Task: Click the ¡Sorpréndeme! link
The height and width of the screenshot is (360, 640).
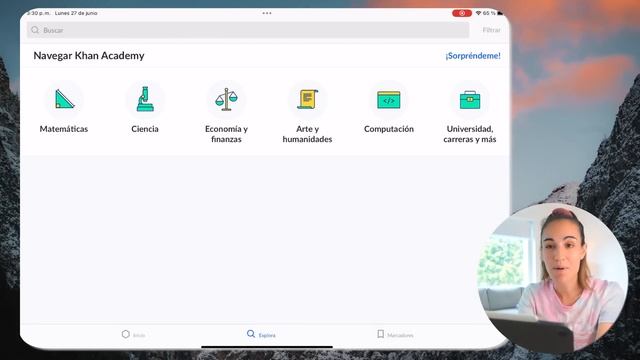Action: [473, 56]
